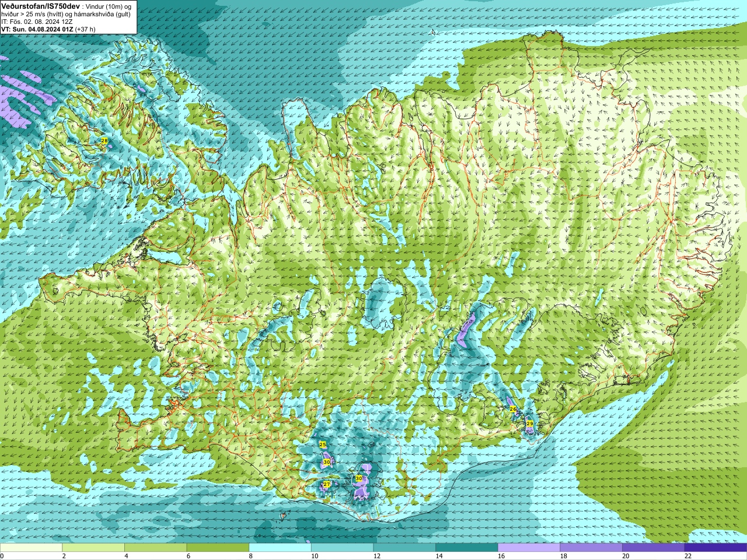Screen dimensions: 747x560
Task: Click the yellow "28" gust label in the Westfjords
Action: 104,141
